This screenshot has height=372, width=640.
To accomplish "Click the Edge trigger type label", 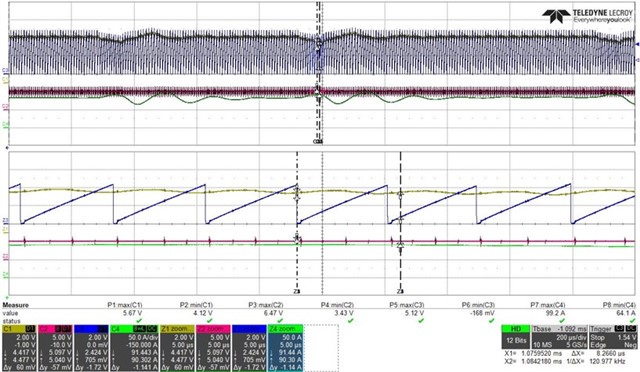I will 598,345.
